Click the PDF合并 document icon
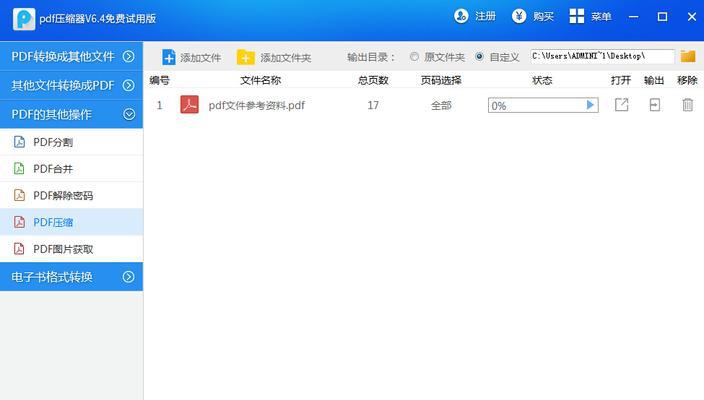 19,168
